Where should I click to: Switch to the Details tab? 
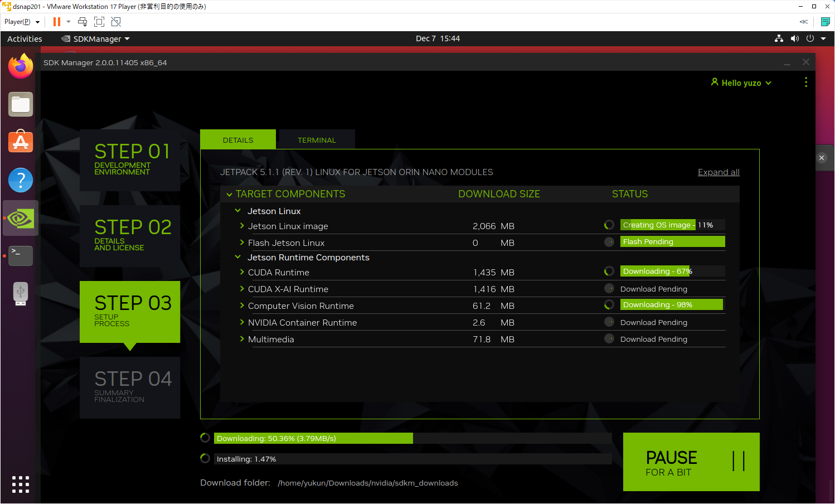(x=238, y=139)
